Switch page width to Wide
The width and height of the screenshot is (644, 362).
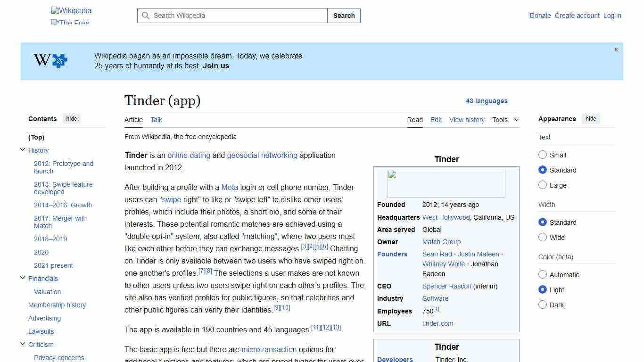[x=543, y=237]
